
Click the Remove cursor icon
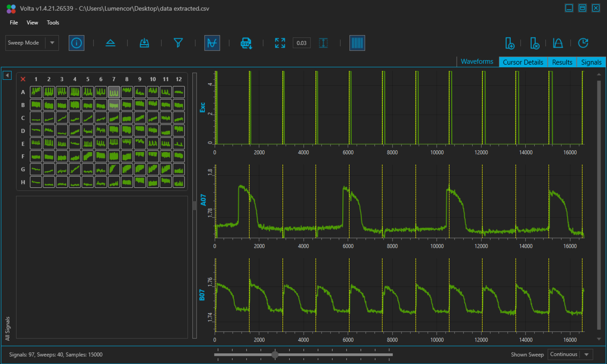click(535, 43)
